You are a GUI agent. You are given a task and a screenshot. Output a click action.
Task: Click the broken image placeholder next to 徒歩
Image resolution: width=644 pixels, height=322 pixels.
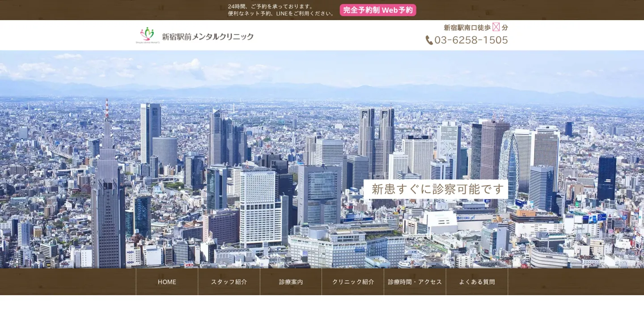pos(496,27)
